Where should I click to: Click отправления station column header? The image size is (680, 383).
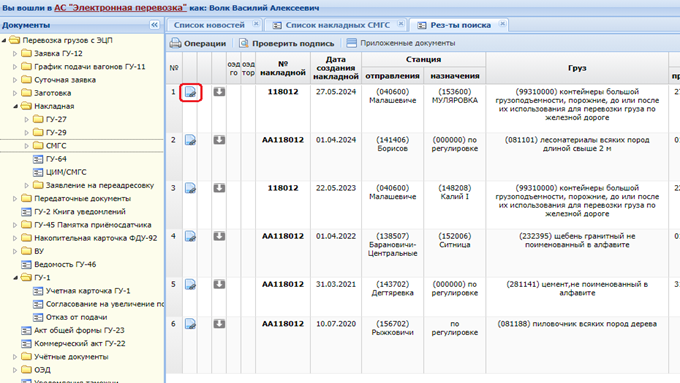[x=392, y=76]
